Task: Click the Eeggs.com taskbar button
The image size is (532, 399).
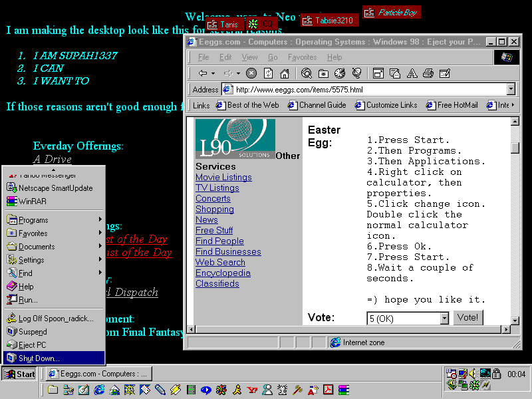Action: [99, 374]
